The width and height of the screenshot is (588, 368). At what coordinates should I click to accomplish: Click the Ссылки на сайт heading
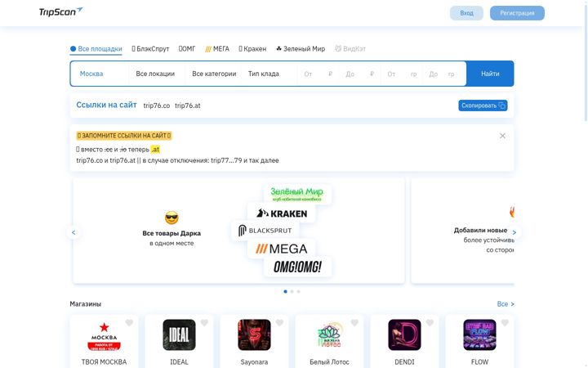pyautogui.click(x=106, y=105)
